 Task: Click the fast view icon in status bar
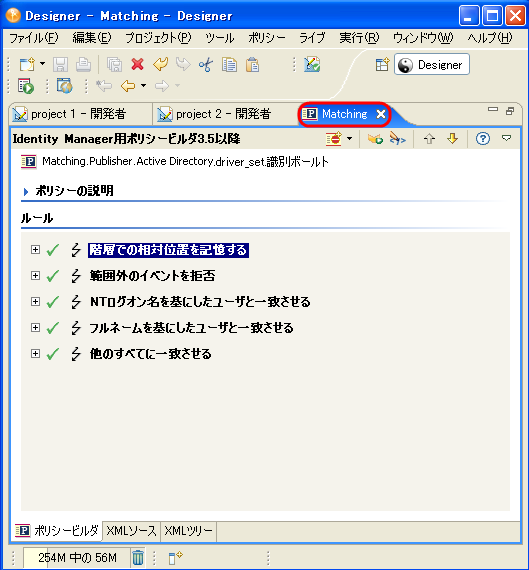[175, 557]
